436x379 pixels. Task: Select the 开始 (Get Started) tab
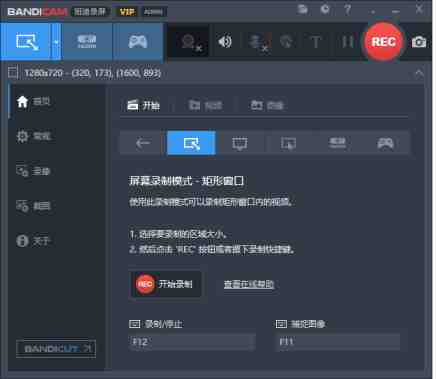(x=144, y=105)
